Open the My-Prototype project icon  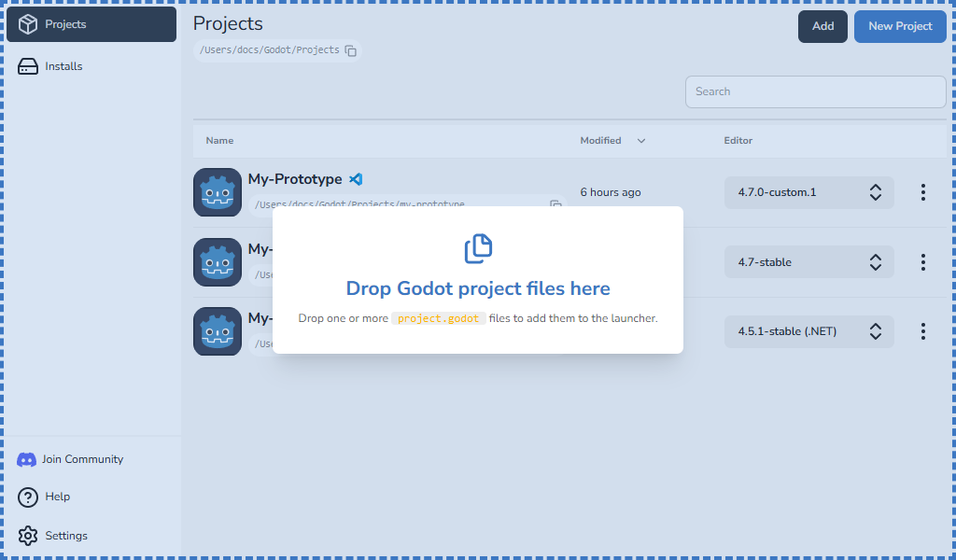[x=218, y=192]
